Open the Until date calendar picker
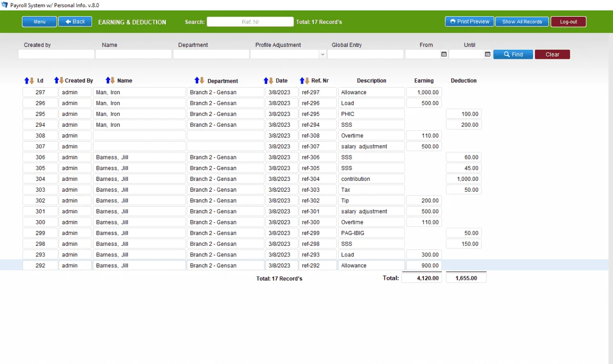This screenshot has height=364, width=613. coord(488,55)
